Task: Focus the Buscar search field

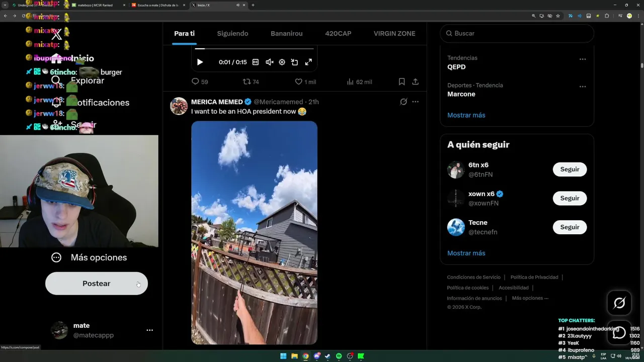Action: [x=517, y=33]
